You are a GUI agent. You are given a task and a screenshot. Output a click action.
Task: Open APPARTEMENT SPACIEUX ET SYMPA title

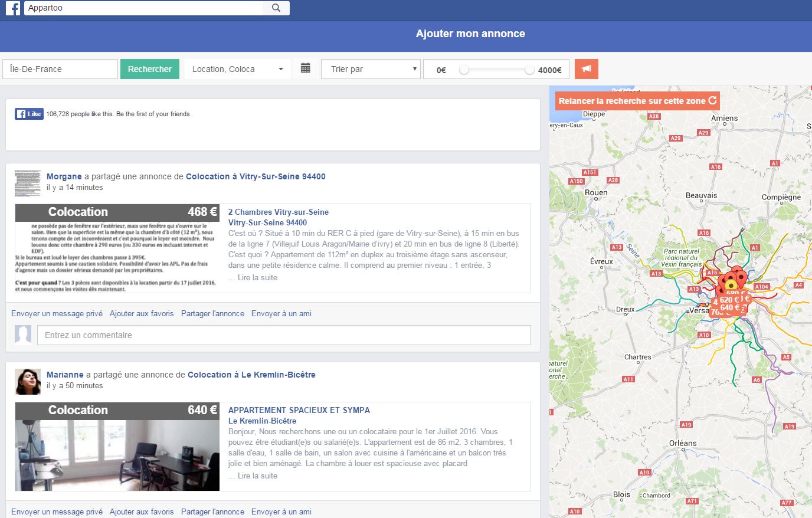click(299, 410)
